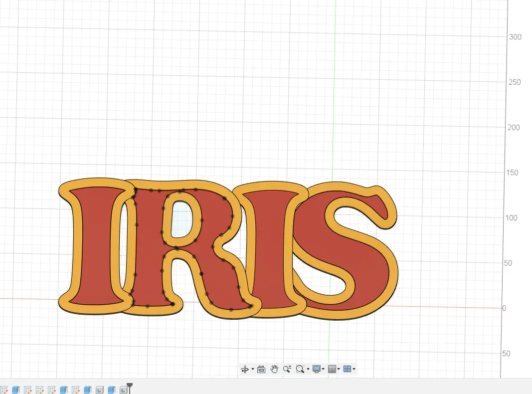Expand the Grid and Snaps dropdown arrow
This screenshot has width=532, height=394.
click(x=338, y=369)
